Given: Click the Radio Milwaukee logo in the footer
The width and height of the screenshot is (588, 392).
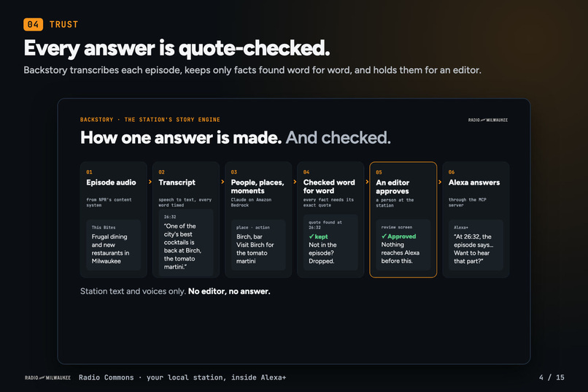Looking at the screenshot, I should [47, 377].
